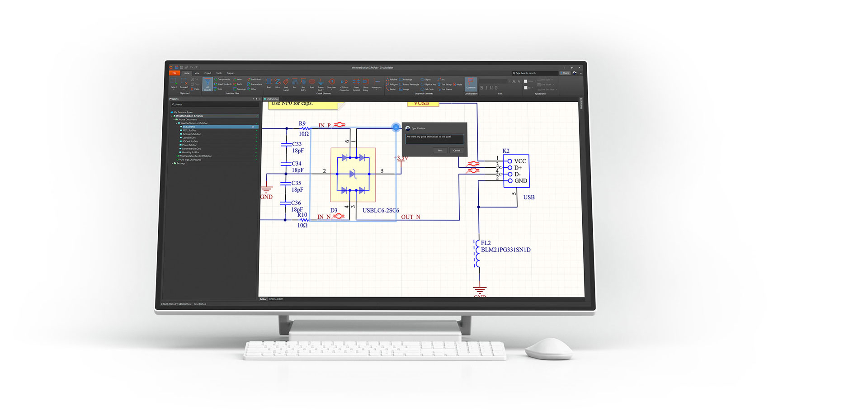The width and height of the screenshot is (868, 416).
Task: Open the View ribbon tab
Action: pos(197,73)
